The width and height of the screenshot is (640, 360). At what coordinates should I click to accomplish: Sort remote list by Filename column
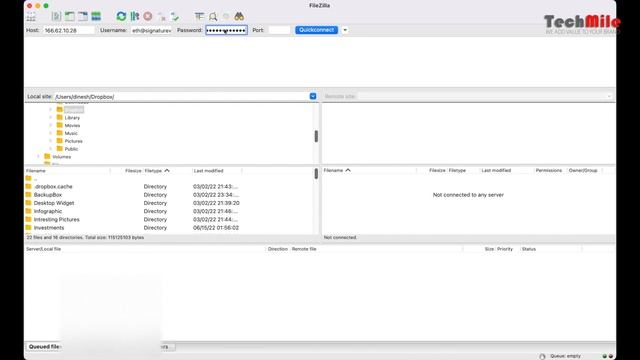369,170
